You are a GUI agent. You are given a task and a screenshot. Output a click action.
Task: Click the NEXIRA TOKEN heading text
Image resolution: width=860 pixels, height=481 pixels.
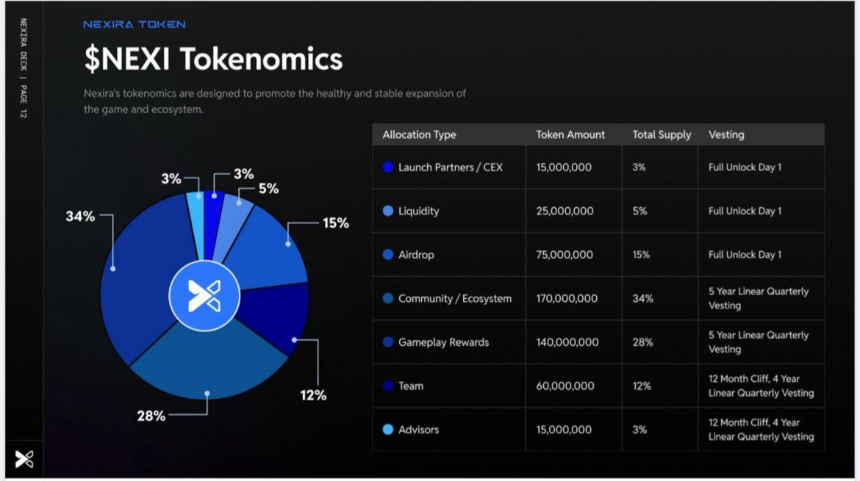click(134, 24)
